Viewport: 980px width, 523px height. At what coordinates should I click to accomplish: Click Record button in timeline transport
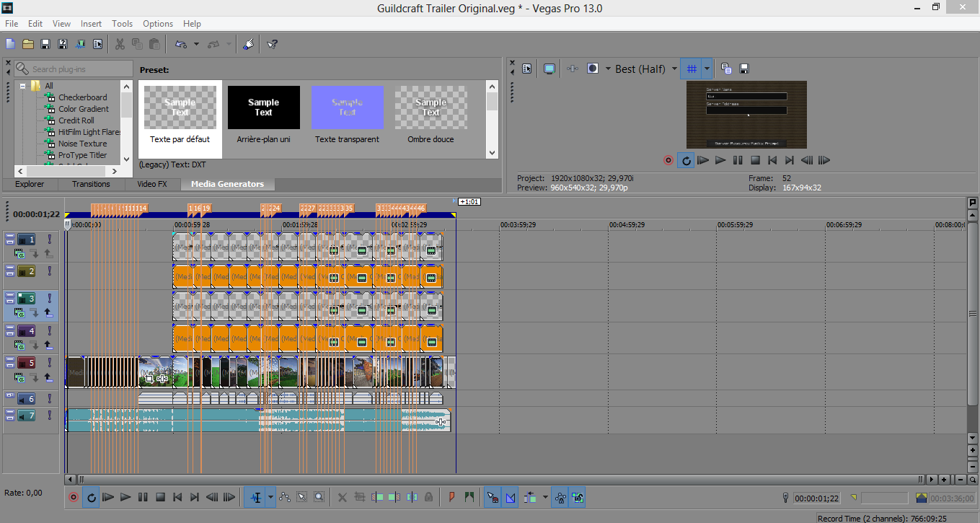click(x=74, y=497)
